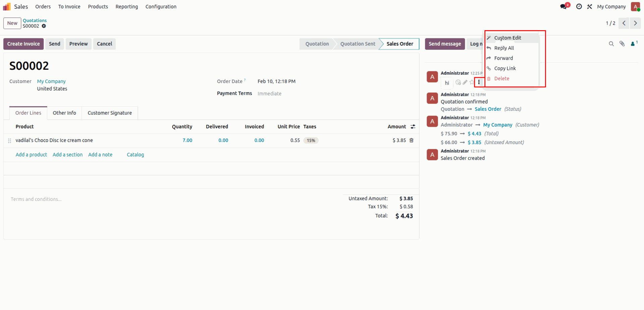Click the product name 'vadilal's Choco Disc Ice cream cone'

click(54, 141)
